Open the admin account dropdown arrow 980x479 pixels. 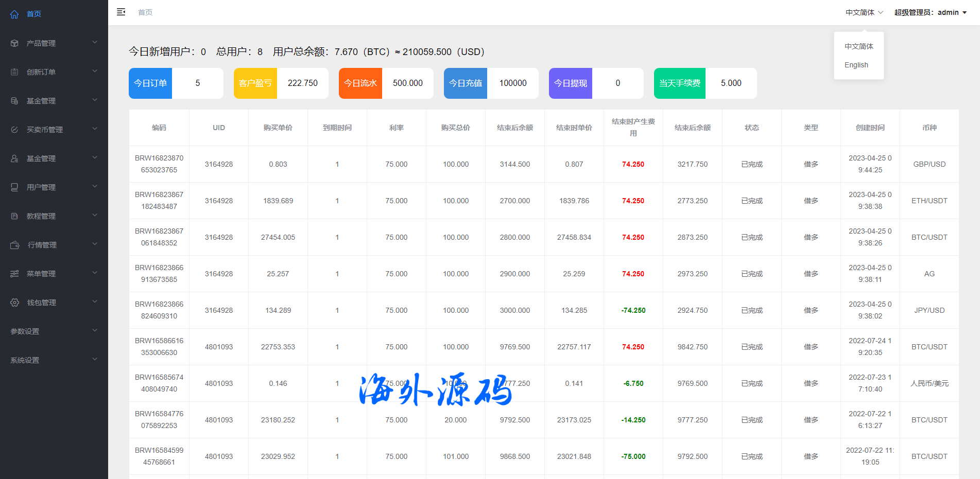(x=965, y=13)
